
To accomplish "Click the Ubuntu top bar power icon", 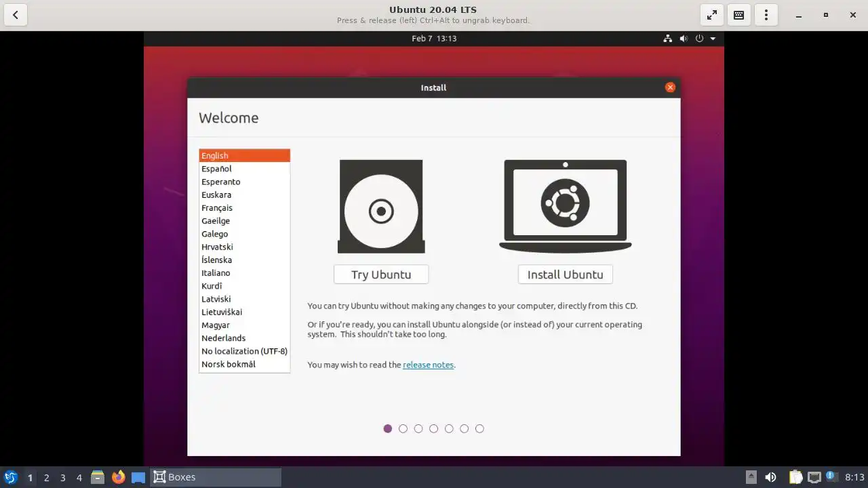I will point(700,39).
